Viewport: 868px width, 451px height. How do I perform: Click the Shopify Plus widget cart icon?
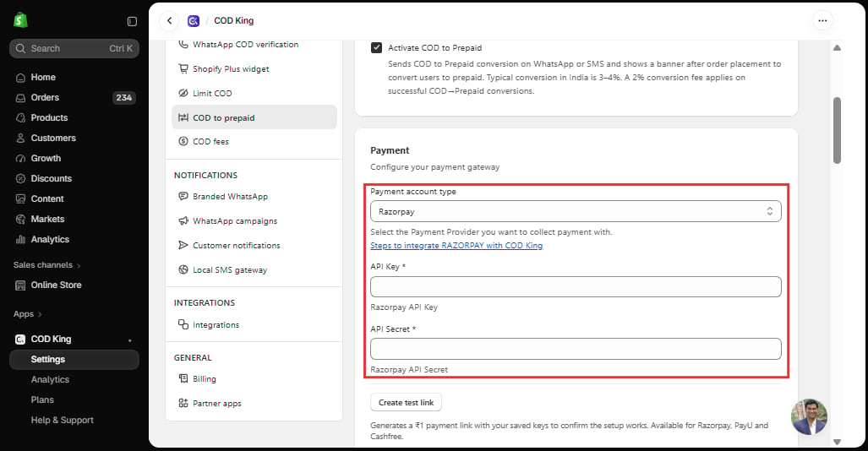coord(183,68)
